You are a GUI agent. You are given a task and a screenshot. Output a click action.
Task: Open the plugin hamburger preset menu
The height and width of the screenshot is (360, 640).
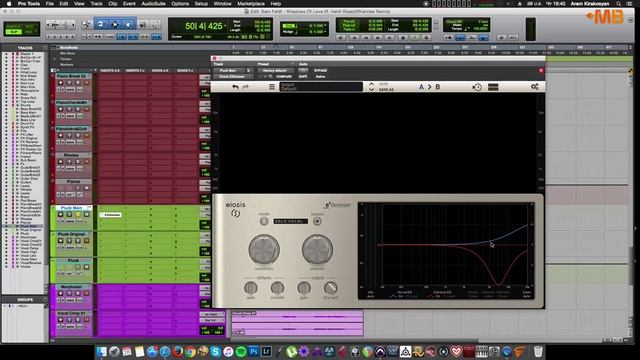[272, 87]
